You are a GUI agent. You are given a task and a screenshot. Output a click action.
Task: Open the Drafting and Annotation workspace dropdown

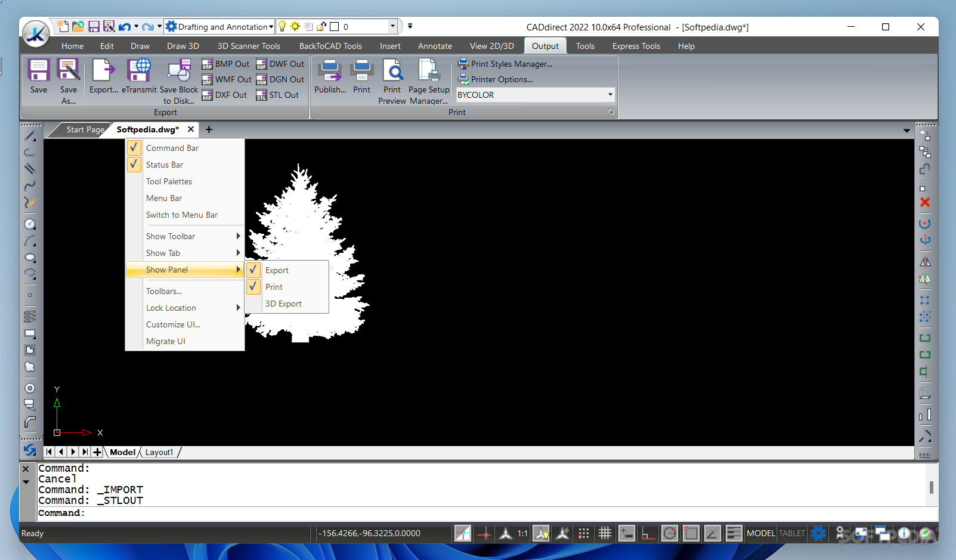(x=271, y=27)
